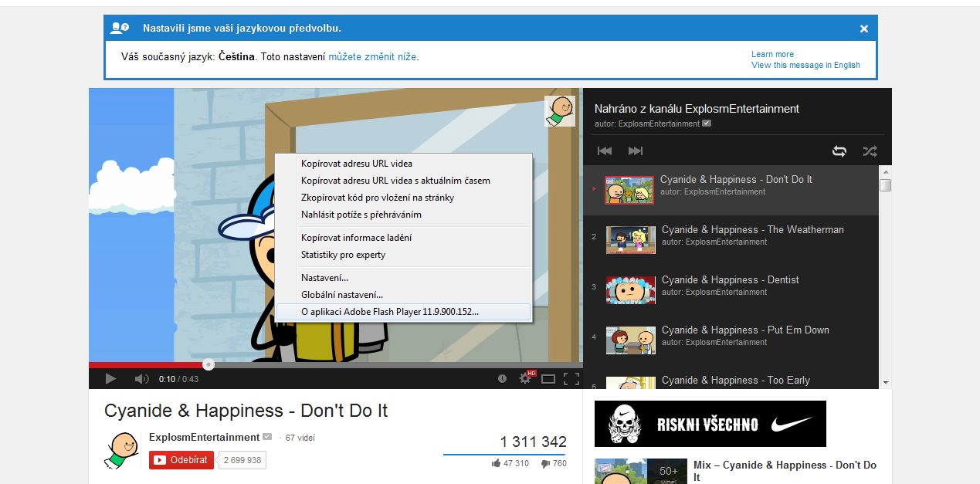Image resolution: width=980 pixels, height=484 pixels.
Task: Click the red 'Odebírat' subscribe button
Action: [x=181, y=460]
